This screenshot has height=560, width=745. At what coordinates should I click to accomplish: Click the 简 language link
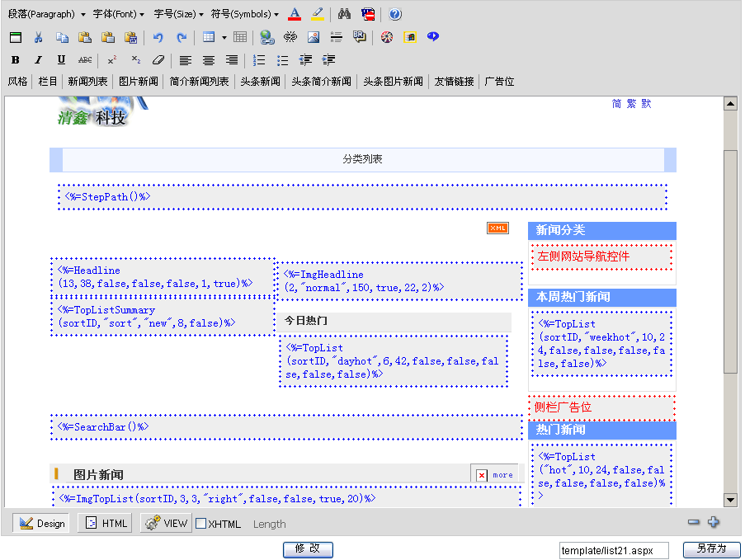click(x=617, y=104)
